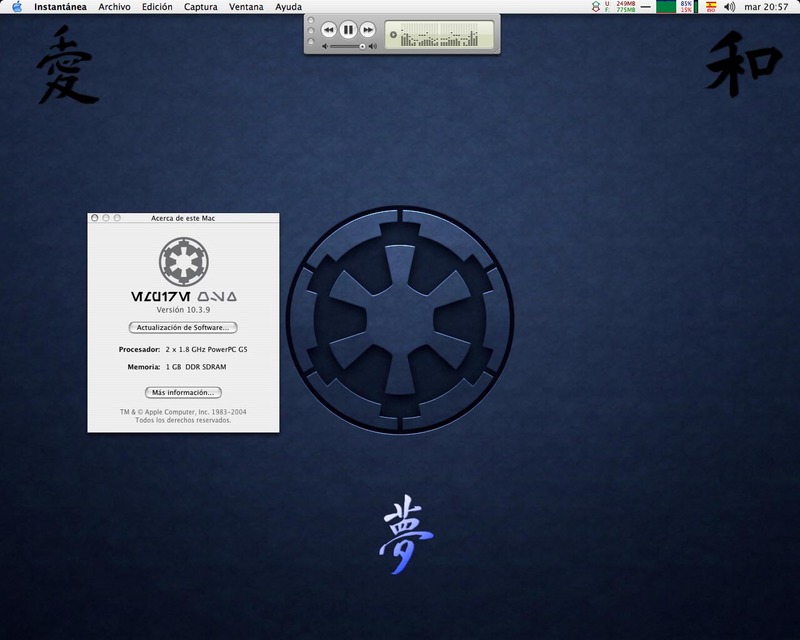Image resolution: width=800 pixels, height=640 pixels.
Task: Open the Spanish flag input menu
Action: pyautogui.click(x=711, y=7)
